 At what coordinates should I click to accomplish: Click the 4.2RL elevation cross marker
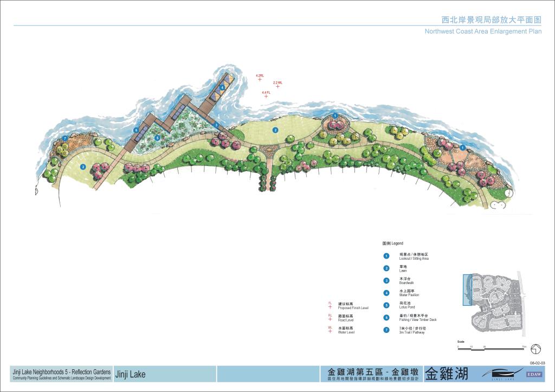tap(260, 79)
